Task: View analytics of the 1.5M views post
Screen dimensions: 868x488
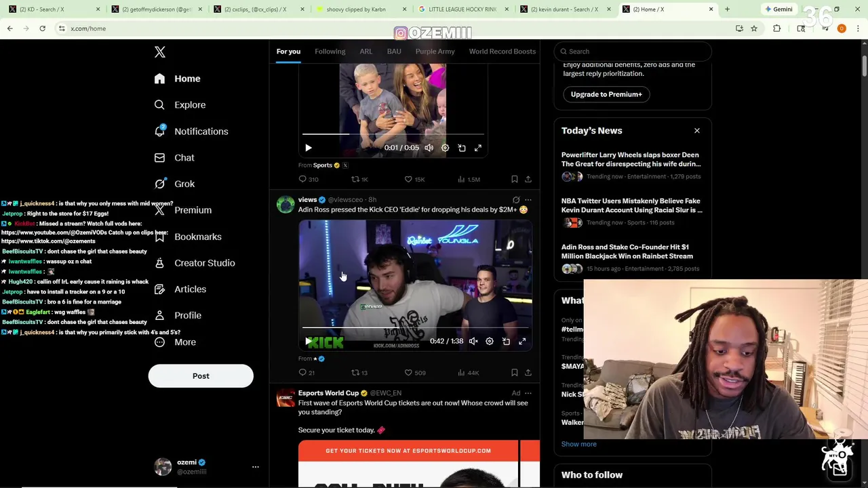Action: coord(469,180)
